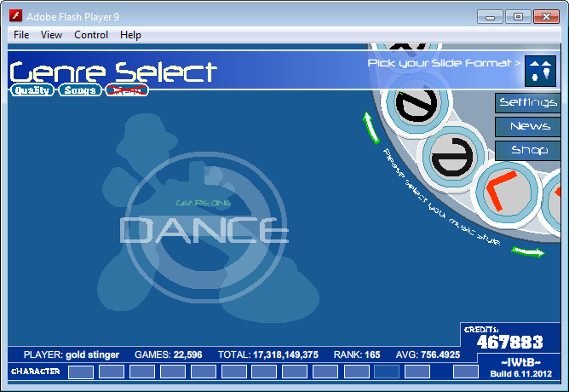This screenshot has width=569, height=392.
Task: Open the Shop
Action: (528, 150)
